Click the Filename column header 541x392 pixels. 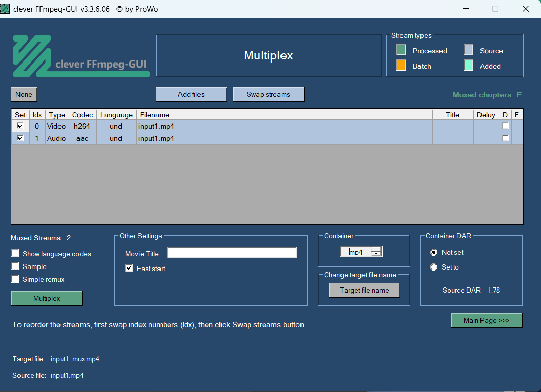284,115
